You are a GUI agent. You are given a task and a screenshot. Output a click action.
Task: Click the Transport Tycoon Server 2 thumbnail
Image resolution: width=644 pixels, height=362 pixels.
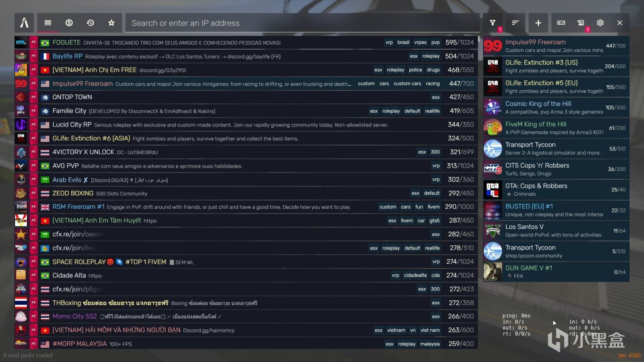(x=493, y=149)
